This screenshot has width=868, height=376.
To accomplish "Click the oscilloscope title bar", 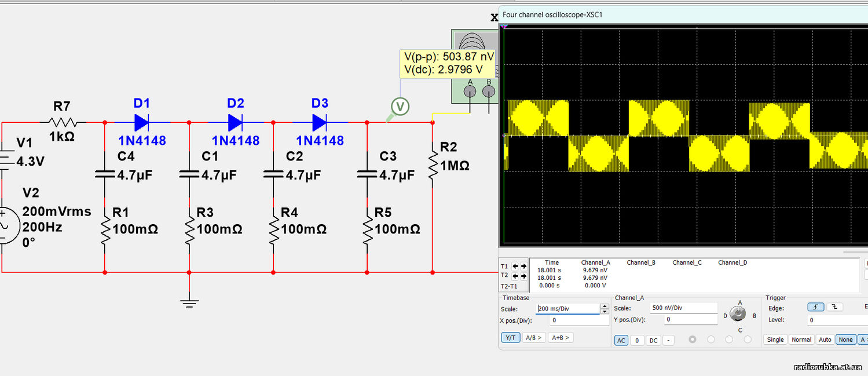I will coord(683,15).
